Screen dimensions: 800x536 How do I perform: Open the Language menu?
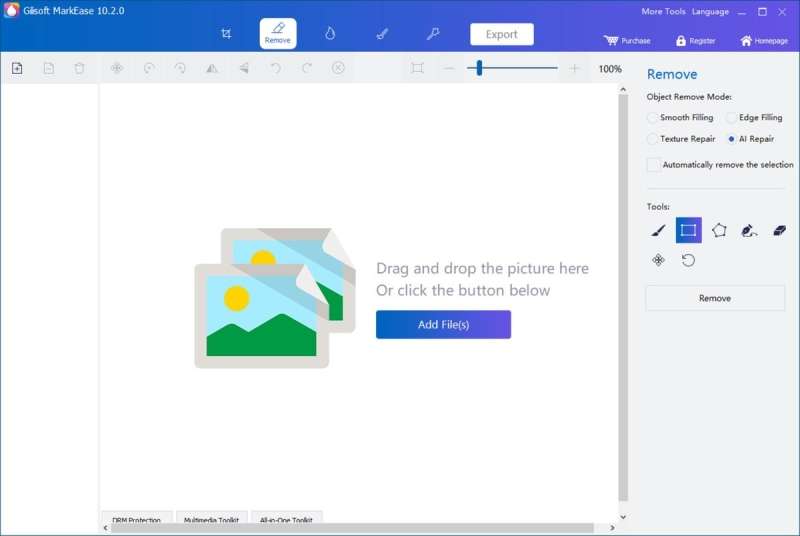click(x=710, y=11)
